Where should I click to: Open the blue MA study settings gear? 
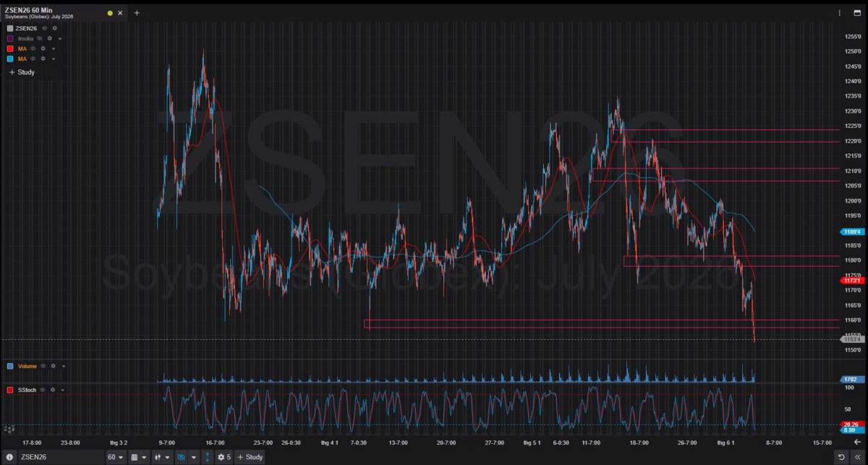coord(43,59)
